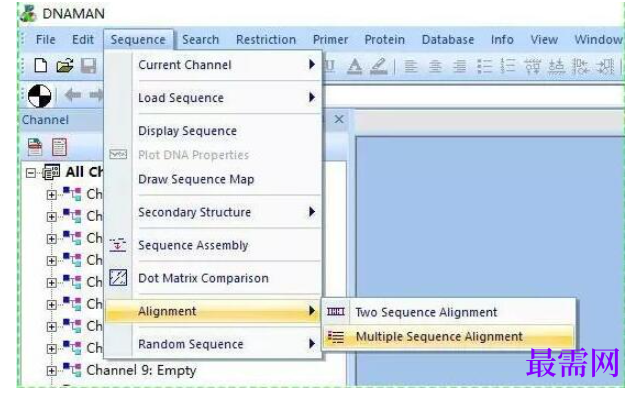This screenshot has height=394, width=638.
Task: Expand the Channel 9: Empty node
Action: click(51, 371)
